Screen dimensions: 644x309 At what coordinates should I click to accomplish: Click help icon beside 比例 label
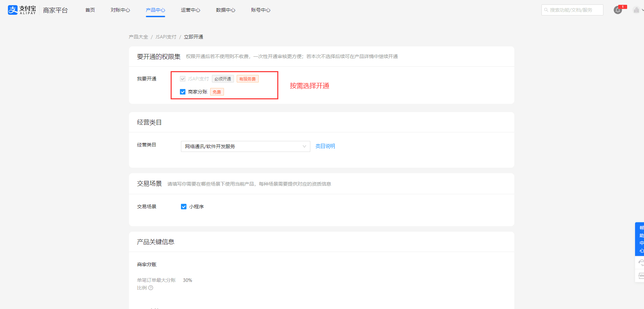(151, 288)
